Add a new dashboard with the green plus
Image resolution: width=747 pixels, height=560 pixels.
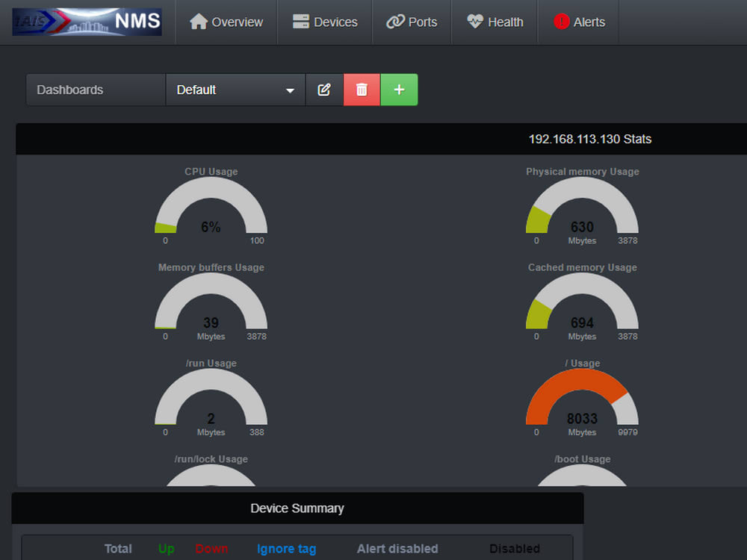pos(399,89)
